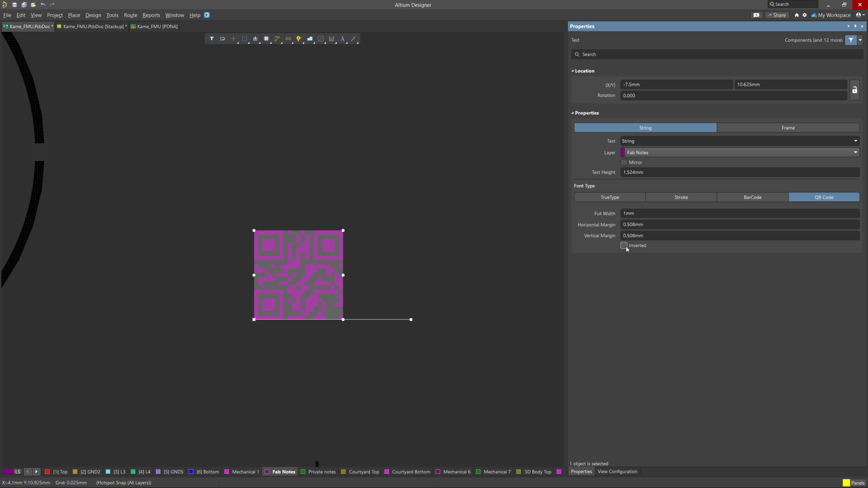Select the Place Dimension tool
This screenshot has height=488, width=868.
(x=332, y=39)
